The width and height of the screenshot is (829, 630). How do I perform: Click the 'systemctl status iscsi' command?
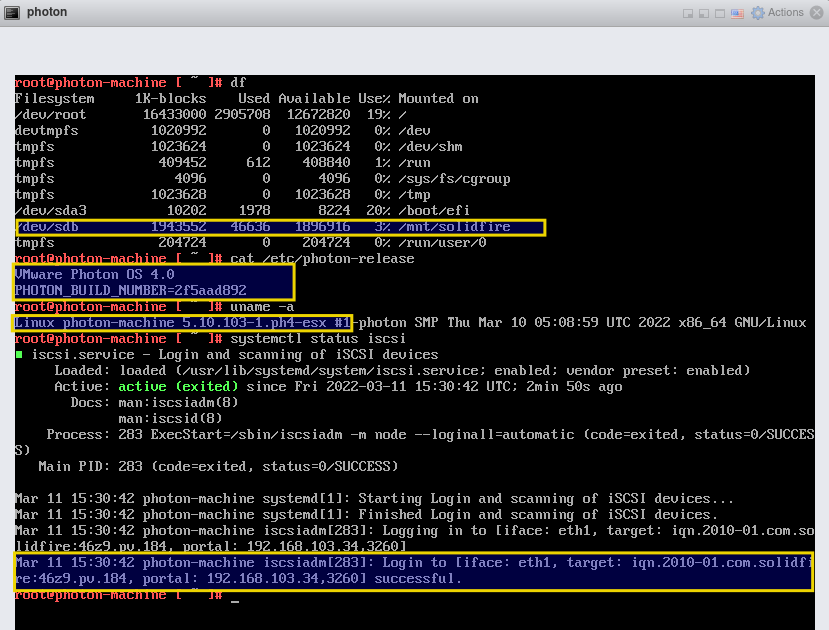(318, 338)
